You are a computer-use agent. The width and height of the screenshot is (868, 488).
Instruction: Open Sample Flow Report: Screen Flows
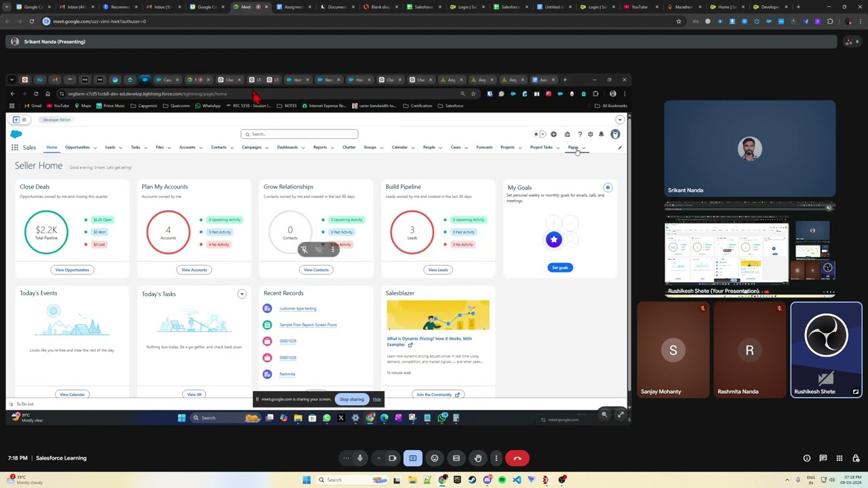[x=308, y=325]
